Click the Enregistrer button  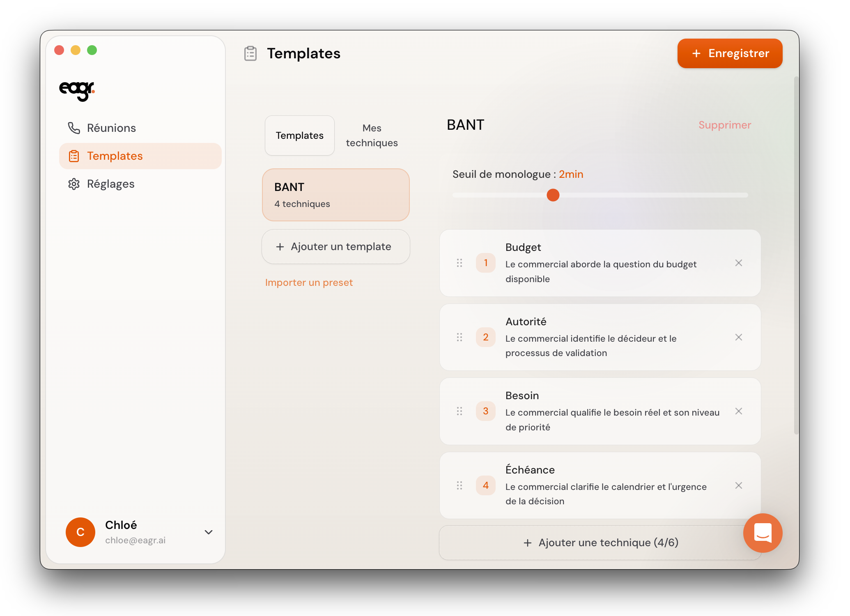click(x=729, y=53)
